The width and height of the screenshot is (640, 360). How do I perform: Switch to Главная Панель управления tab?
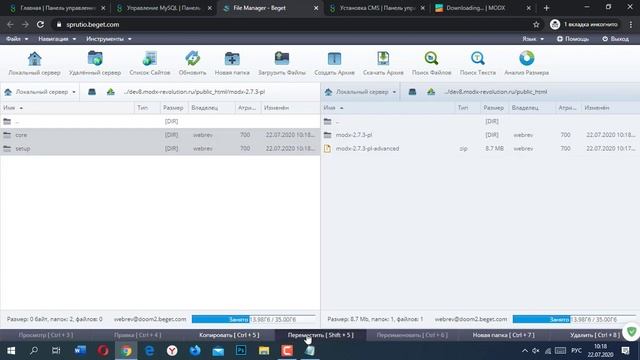point(57,8)
